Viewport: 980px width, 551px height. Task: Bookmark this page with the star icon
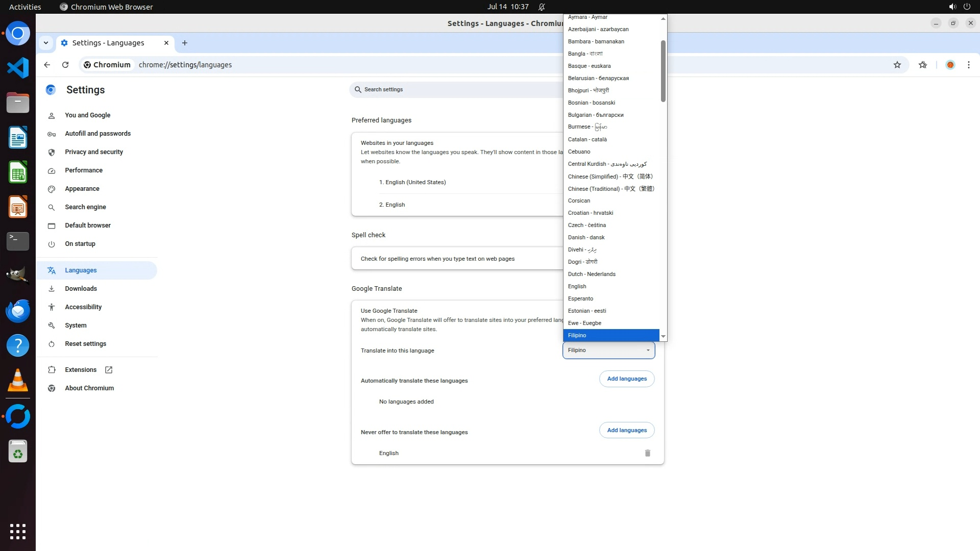pyautogui.click(x=897, y=65)
